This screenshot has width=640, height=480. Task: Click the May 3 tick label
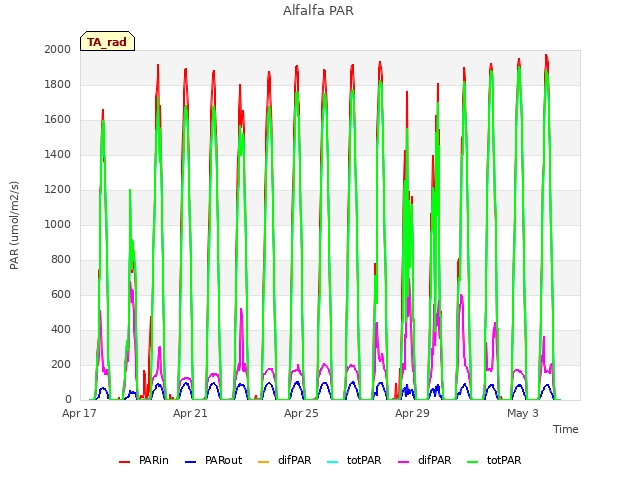point(523,413)
